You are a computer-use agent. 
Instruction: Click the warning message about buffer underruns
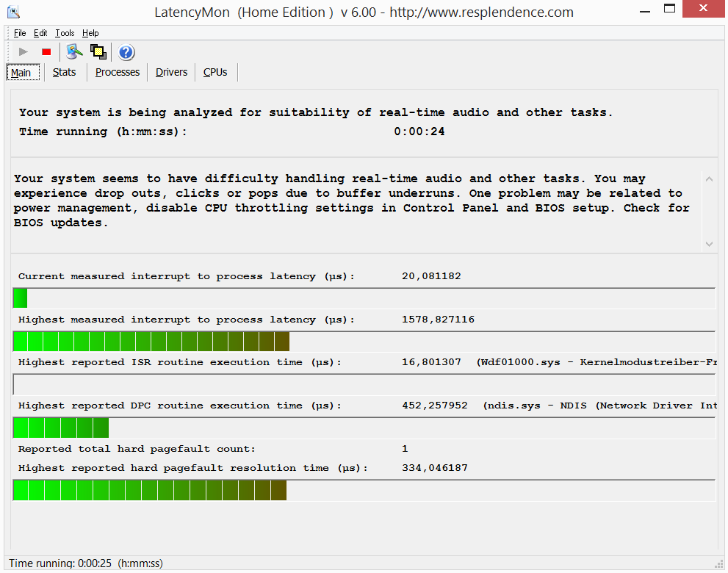pos(351,201)
